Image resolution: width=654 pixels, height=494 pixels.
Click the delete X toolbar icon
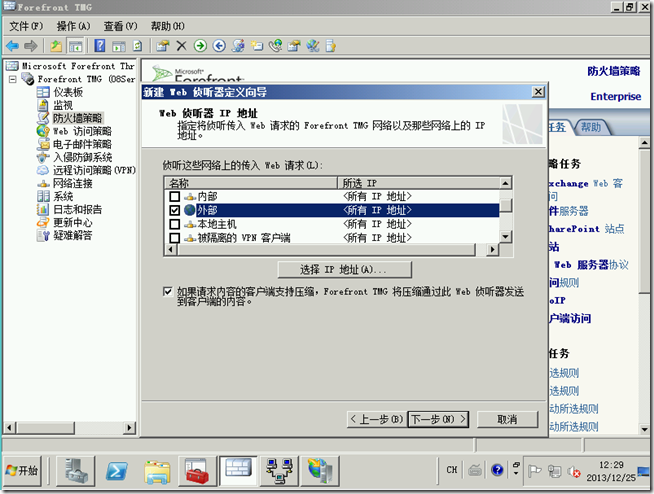click(181, 45)
